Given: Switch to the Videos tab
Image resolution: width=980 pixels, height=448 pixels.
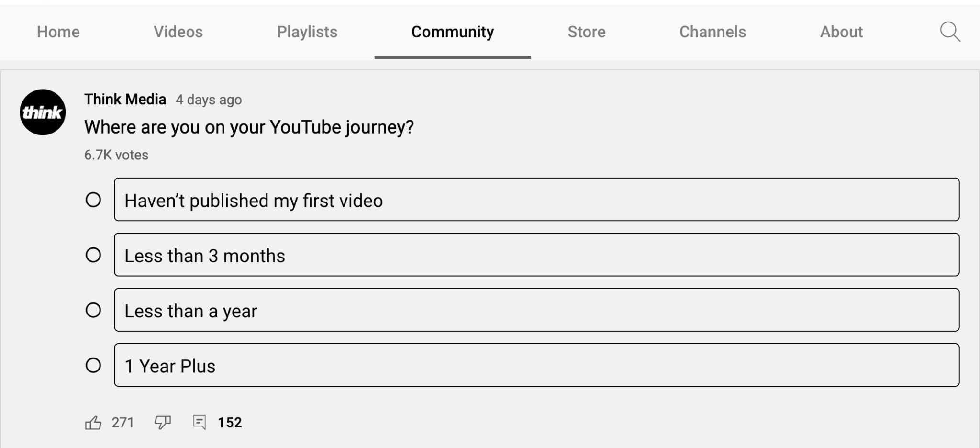Looking at the screenshot, I should (x=178, y=32).
